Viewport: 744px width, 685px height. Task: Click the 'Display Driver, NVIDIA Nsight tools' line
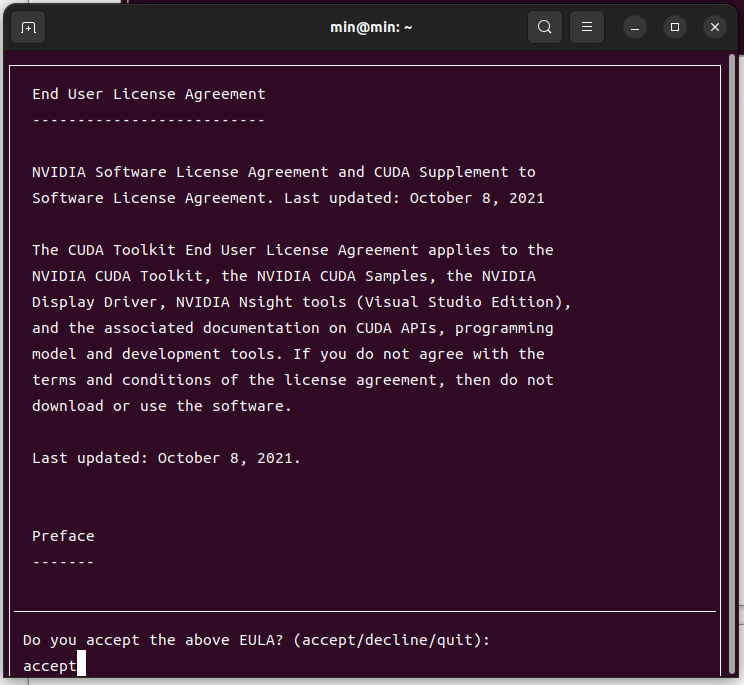tap(302, 302)
